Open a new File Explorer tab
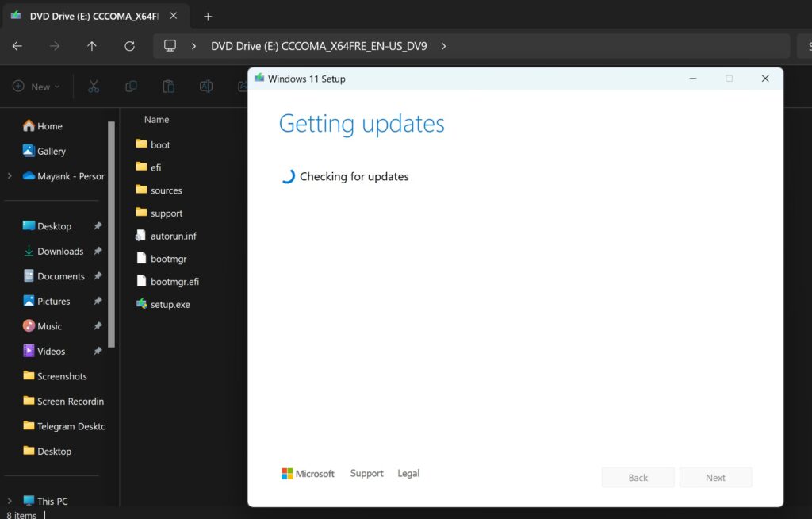This screenshot has height=519, width=812. coord(208,16)
